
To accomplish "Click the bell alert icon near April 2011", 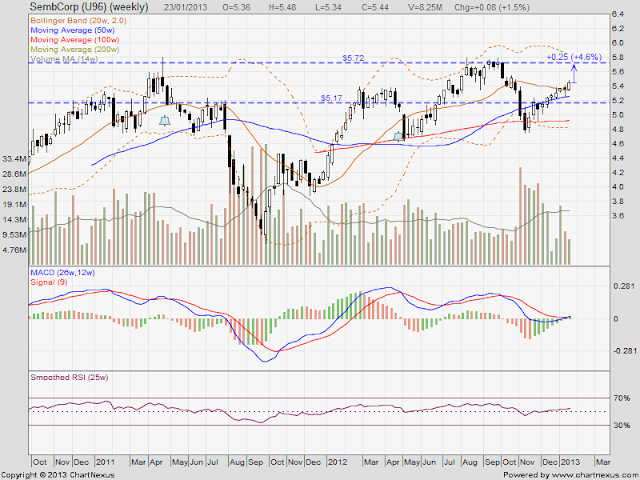I will click(x=164, y=121).
